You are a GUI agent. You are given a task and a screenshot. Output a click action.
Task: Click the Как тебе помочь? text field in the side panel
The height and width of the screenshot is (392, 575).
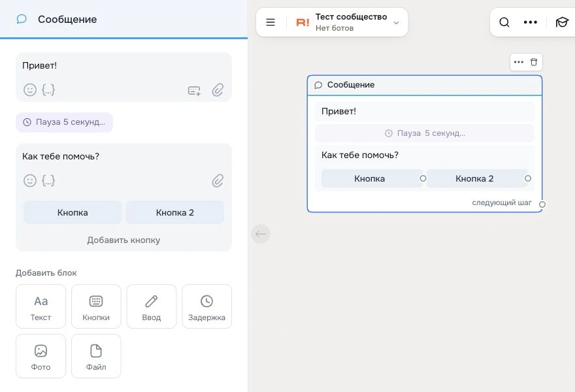(x=123, y=157)
